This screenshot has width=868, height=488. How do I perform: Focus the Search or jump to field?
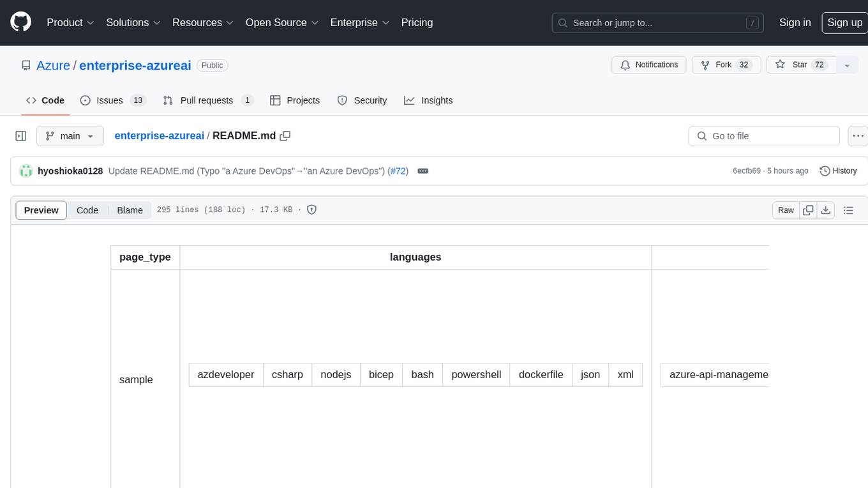[659, 22]
